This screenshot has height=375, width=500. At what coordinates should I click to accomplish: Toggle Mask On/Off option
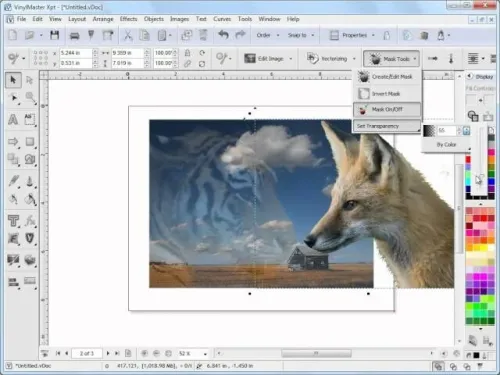click(x=387, y=109)
